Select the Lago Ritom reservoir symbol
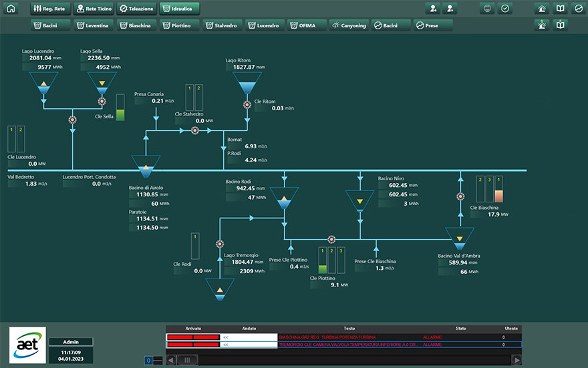The width and height of the screenshot is (588, 368). tap(247, 82)
